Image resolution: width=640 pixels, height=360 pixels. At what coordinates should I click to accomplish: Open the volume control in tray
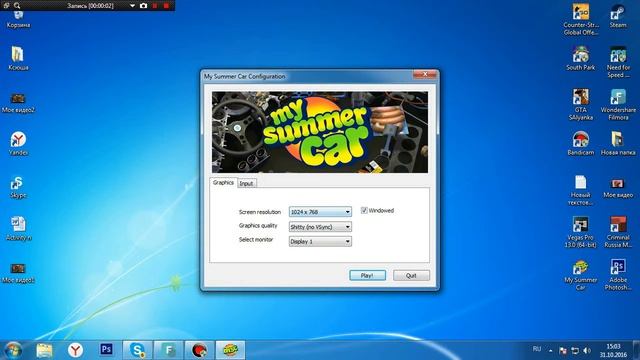(587, 351)
